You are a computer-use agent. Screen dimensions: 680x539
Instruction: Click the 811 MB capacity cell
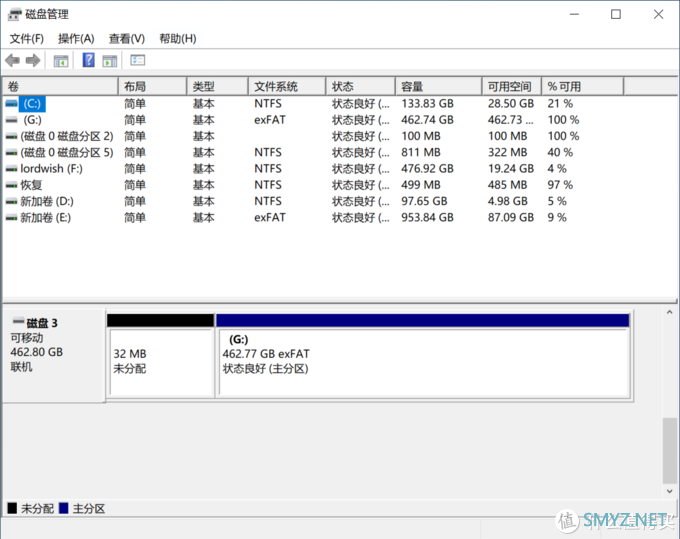click(x=421, y=153)
